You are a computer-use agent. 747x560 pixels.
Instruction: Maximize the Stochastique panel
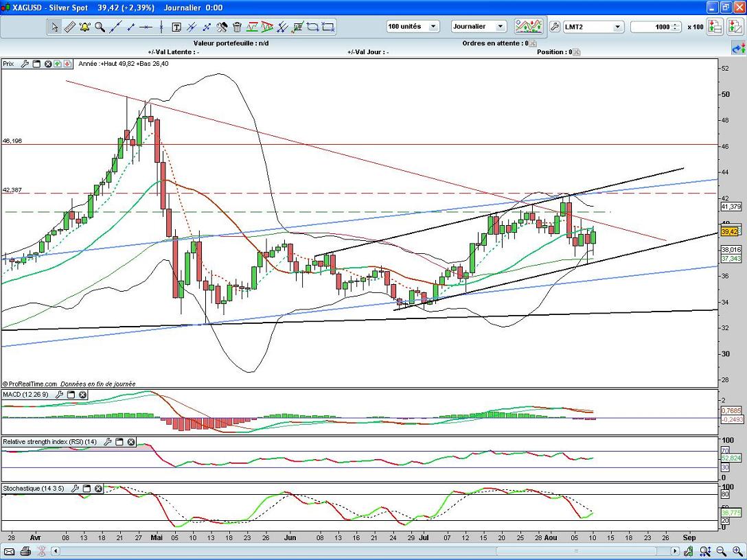87,489
